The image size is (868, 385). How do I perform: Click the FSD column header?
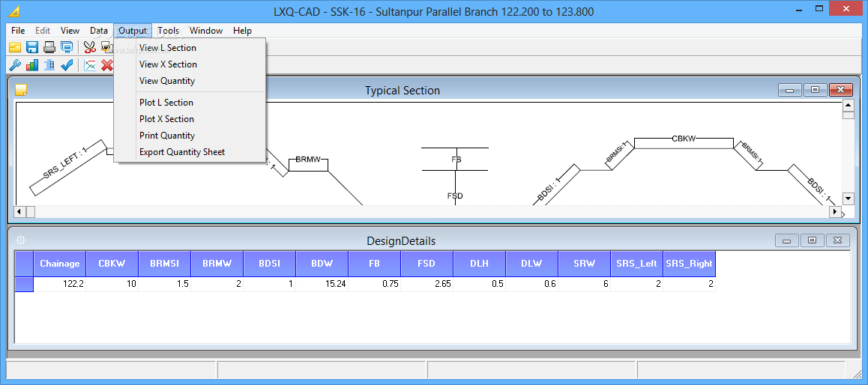coord(427,264)
